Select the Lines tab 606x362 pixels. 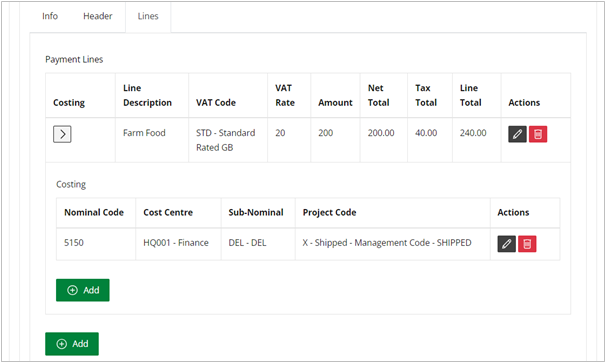point(148,16)
